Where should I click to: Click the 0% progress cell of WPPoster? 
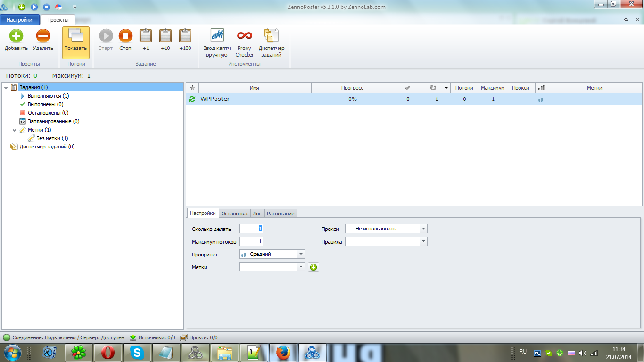[x=353, y=99]
